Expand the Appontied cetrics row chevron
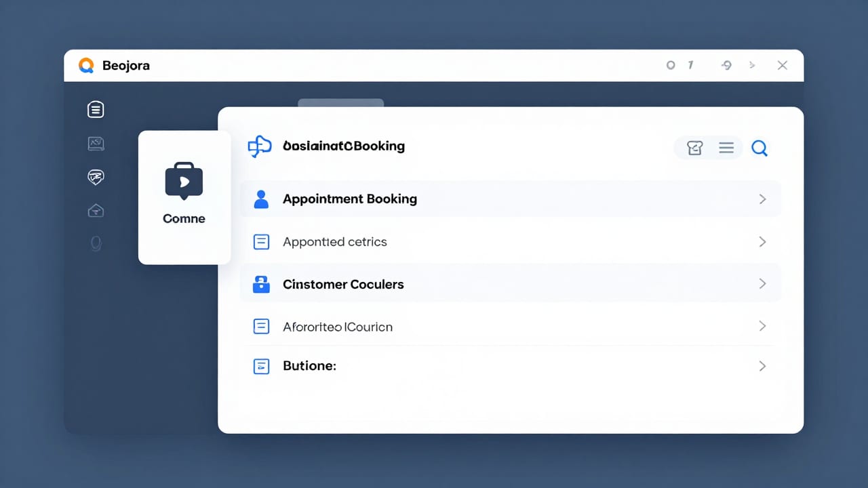Screen dimensions: 868x488 (762, 242)
